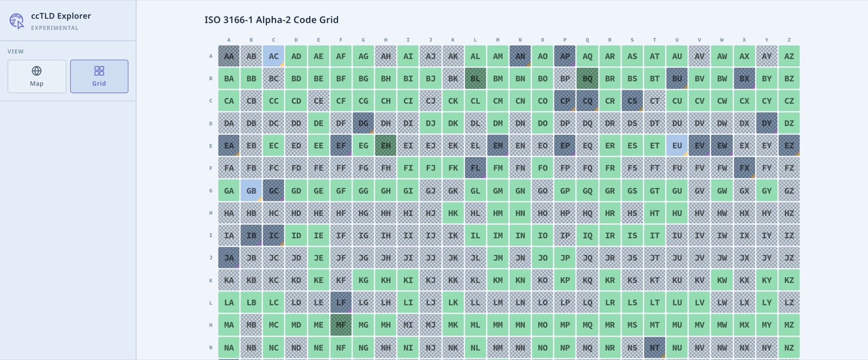Select the EH code cell

[x=386, y=146]
